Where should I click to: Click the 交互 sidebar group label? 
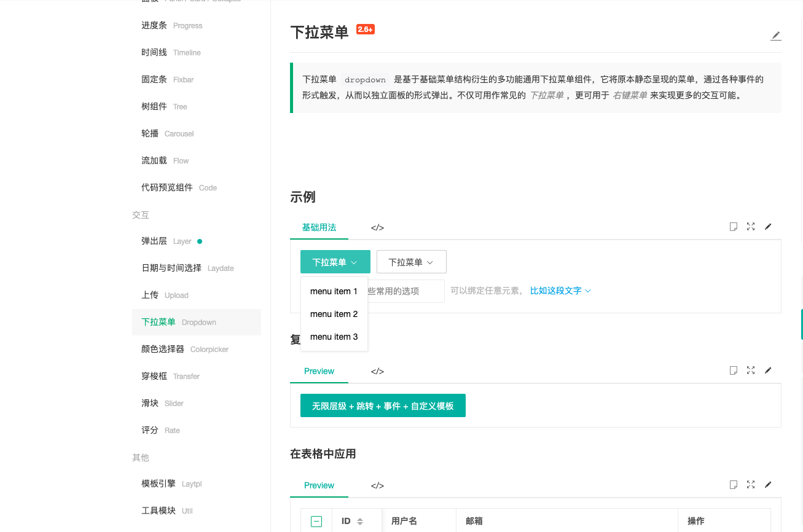pos(141,215)
